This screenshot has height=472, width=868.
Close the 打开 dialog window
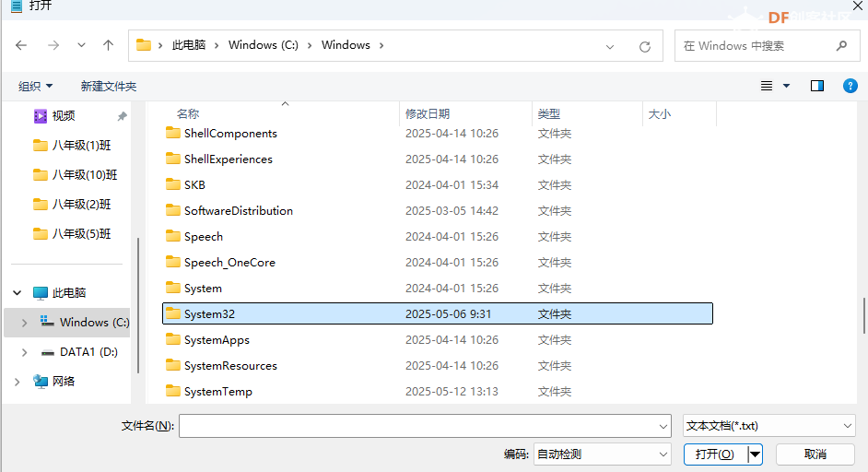pyautogui.click(x=858, y=5)
